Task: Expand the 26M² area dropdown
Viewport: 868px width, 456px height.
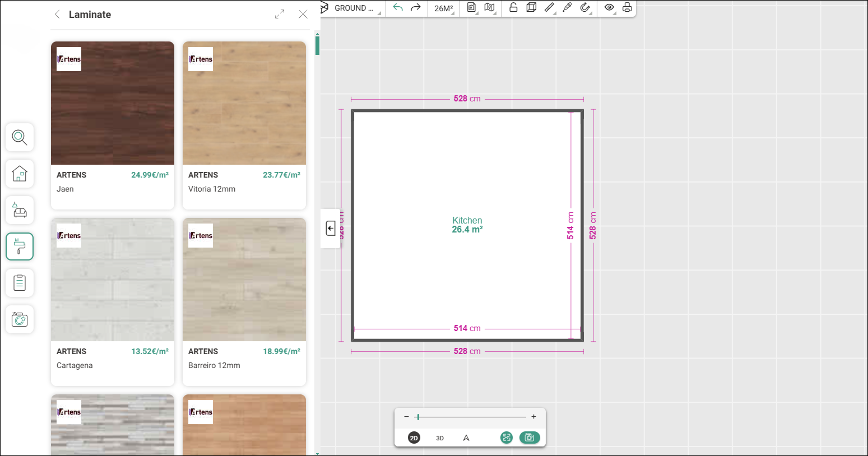Action: click(444, 8)
